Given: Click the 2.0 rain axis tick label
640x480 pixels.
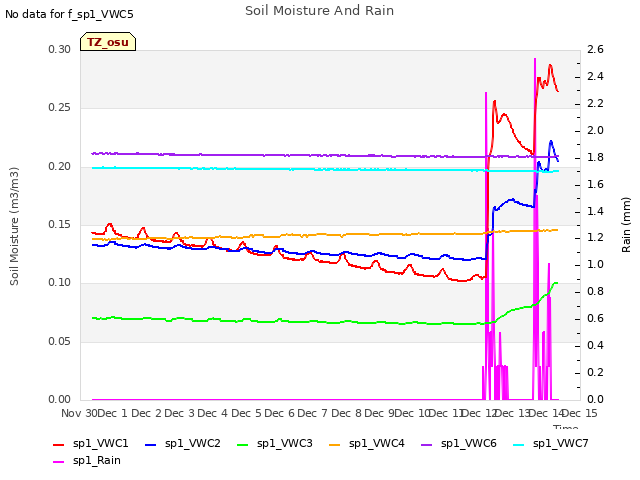Looking at the screenshot, I should pyautogui.click(x=596, y=130).
